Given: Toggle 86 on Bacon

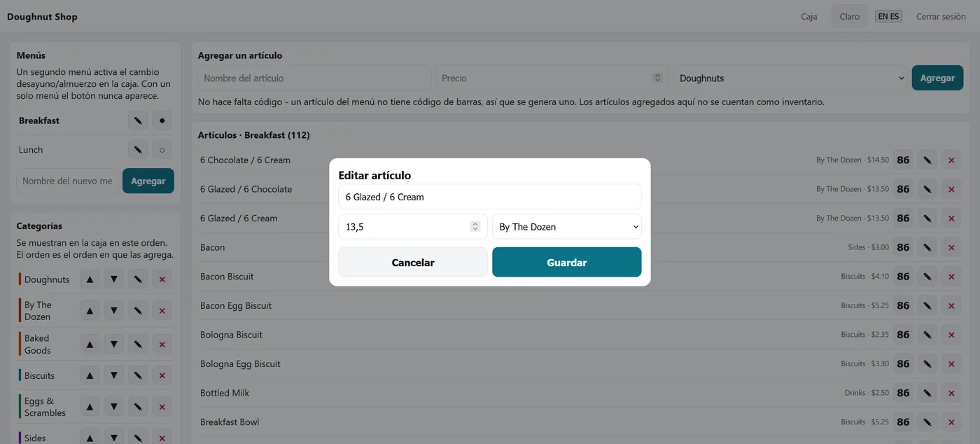Looking at the screenshot, I should [x=903, y=247].
